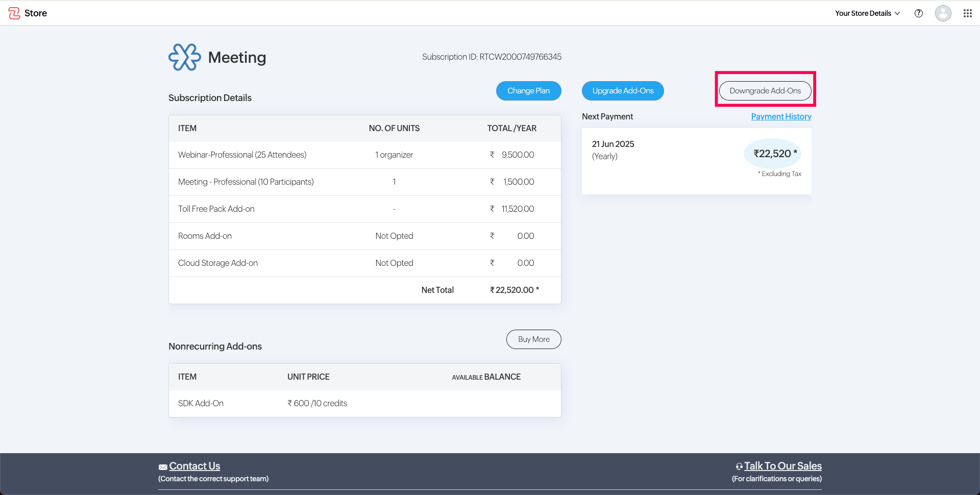This screenshot has height=495, width=980.
Task: Click the Net Total ₹22,520.00 amount
Action: [x=514, y=290]
